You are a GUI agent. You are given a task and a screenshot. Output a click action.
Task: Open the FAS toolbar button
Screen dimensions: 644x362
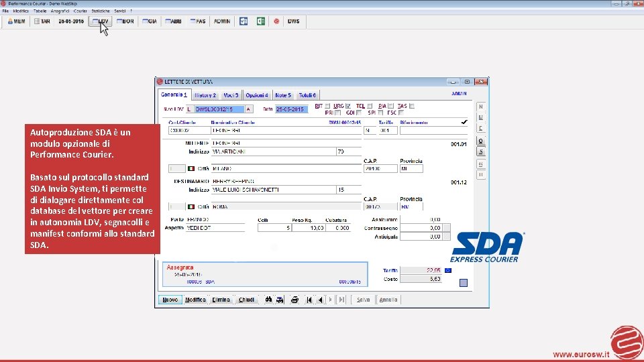click(198, 21)
